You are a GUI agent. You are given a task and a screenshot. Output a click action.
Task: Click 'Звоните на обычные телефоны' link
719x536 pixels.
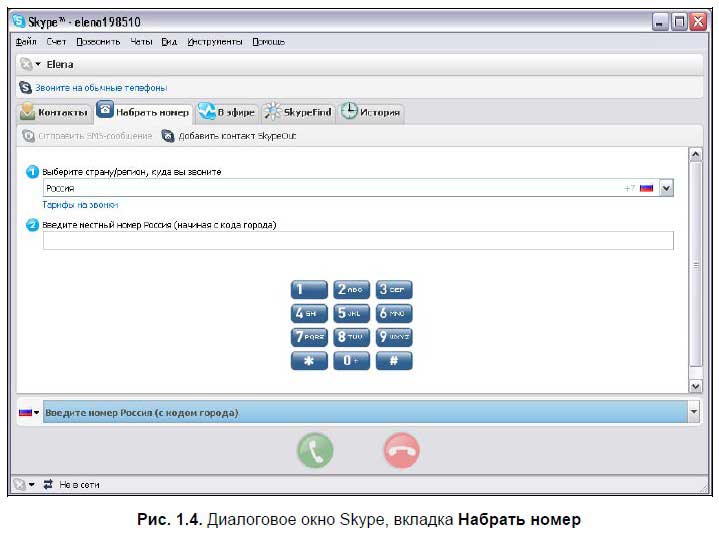point(100,88)
